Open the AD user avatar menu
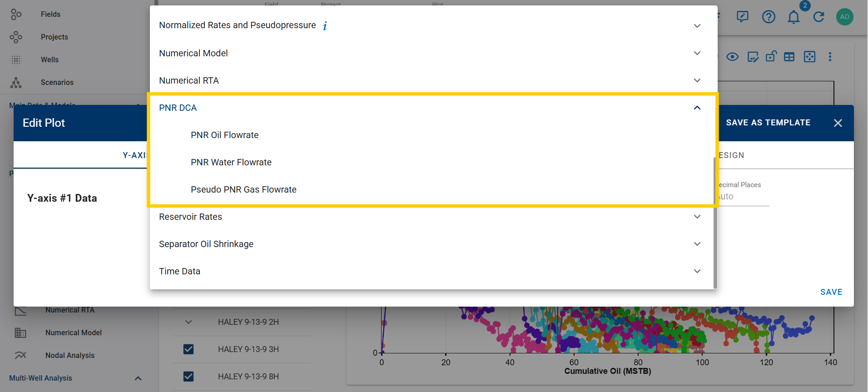Viewport: 868px width, 392px height. tap(844, 17)
